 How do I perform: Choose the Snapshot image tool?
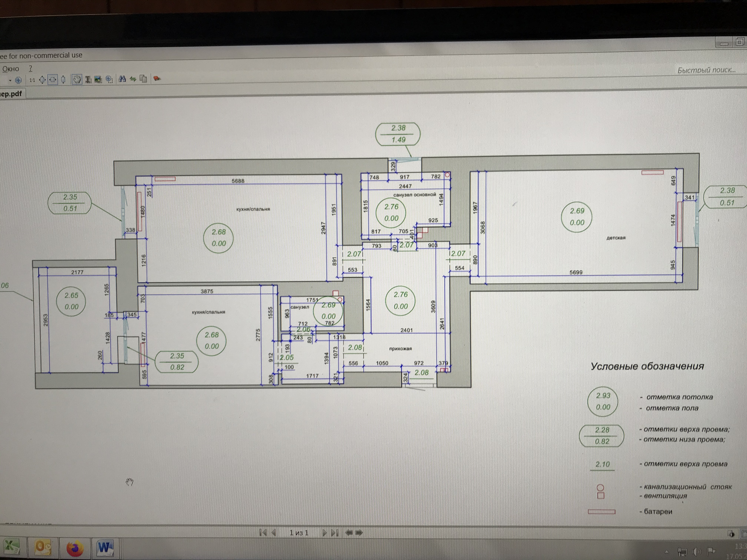coord(98,80)
